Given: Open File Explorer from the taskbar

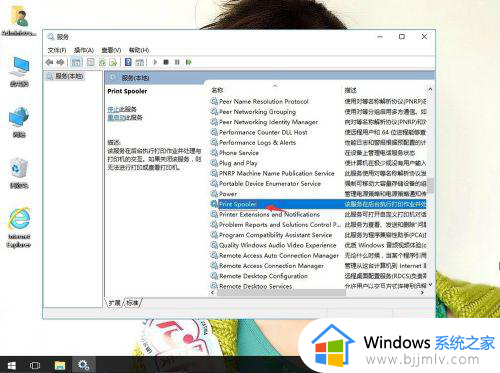Looking at the screenshot, I should coord(60,365).
